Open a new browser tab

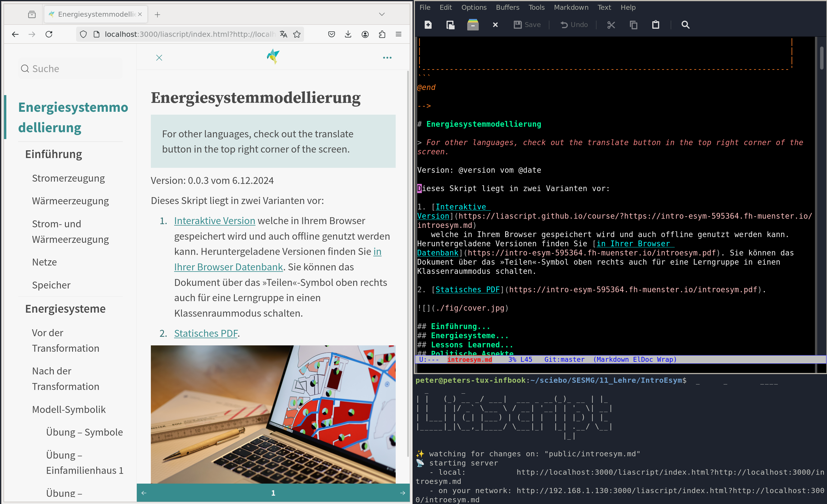pos(157,14)
